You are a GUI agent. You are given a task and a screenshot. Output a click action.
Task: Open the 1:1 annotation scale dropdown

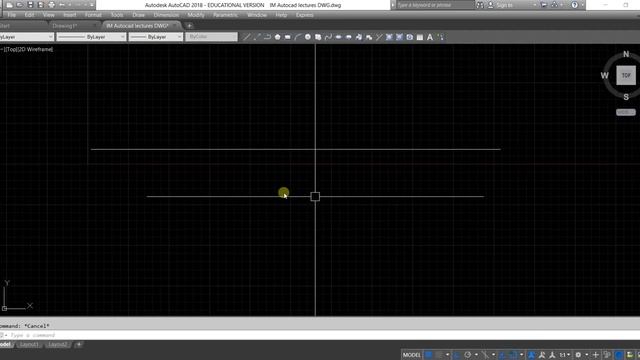tap(565, 355)
